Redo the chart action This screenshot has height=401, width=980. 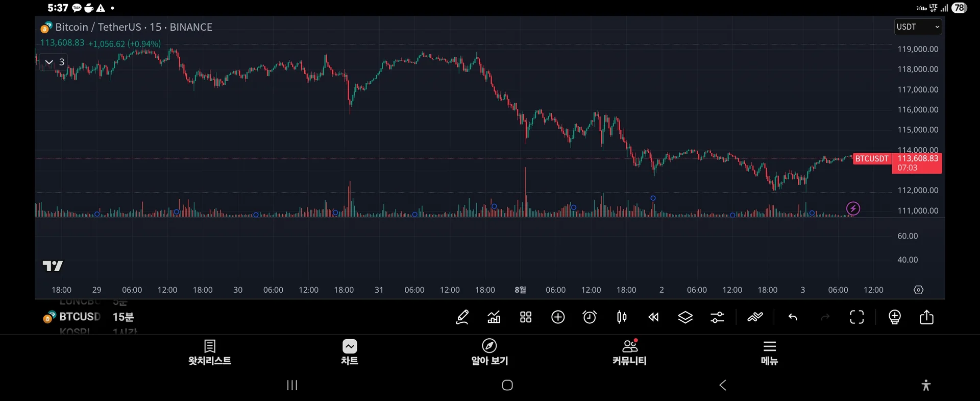(825, 317)
